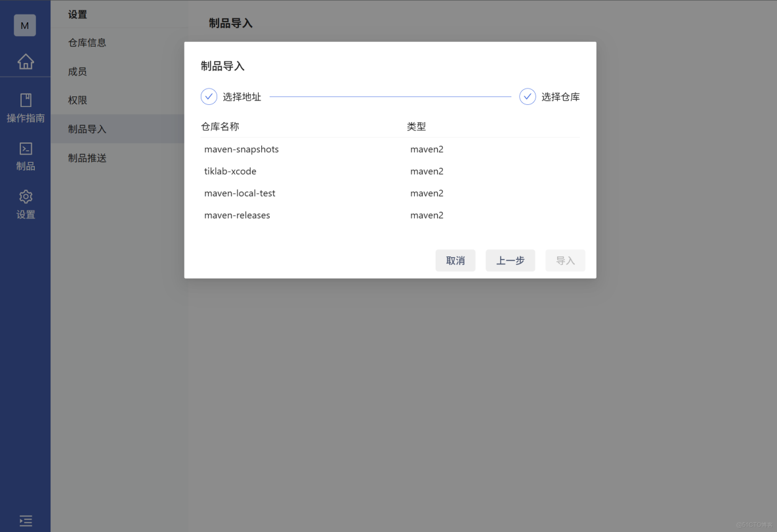Click the sidebar collapse icon at bottom left

tap(25, 520)
